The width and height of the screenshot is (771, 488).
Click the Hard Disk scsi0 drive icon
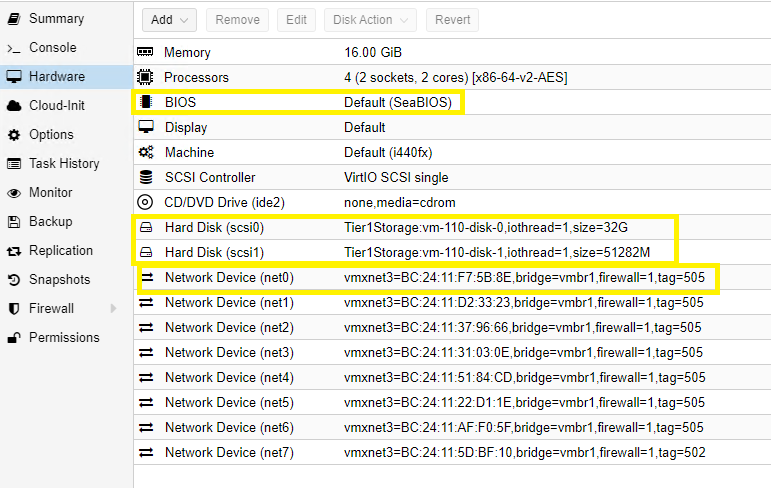[x=146, y=227]
